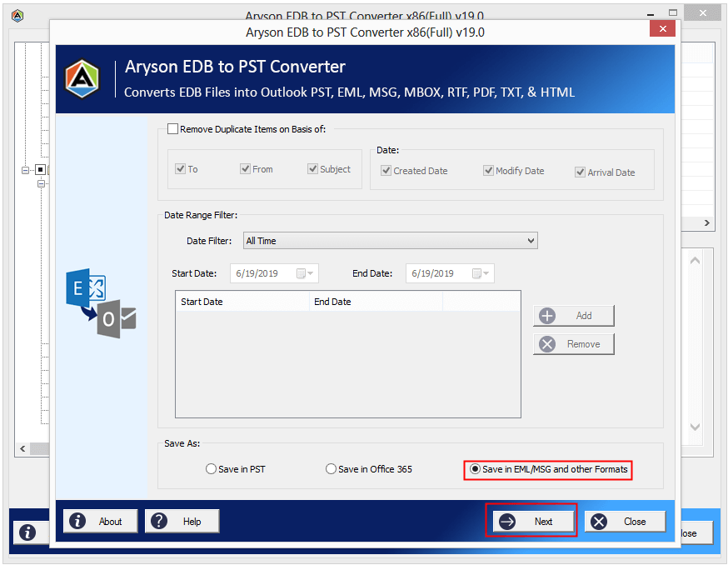This screenshot has height=565, width=728.
Task: Click the scroll down arrow in background panel
Action: click(695, 427)
